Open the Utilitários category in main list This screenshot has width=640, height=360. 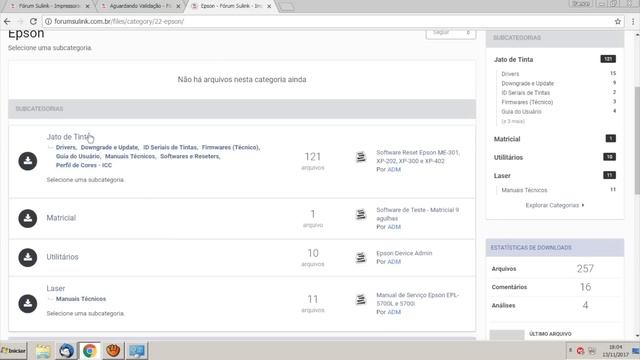pyautogui.click(x=62, y=257)
